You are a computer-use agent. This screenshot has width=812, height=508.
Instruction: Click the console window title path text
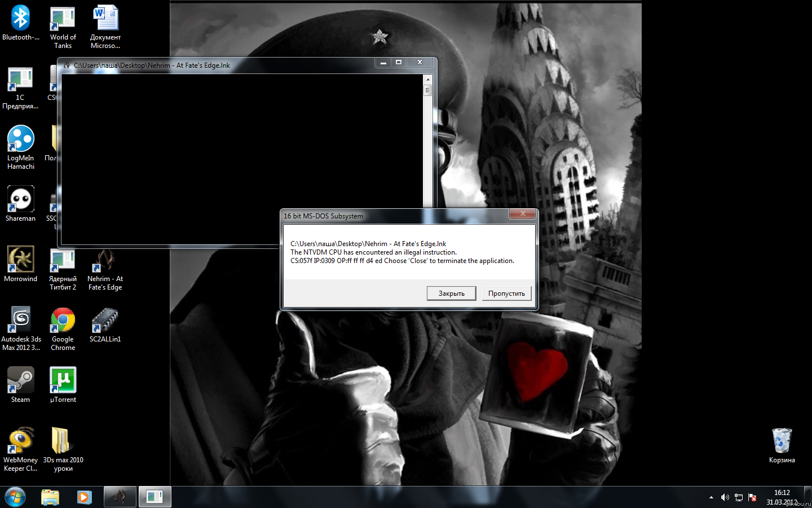pos(152,65)
